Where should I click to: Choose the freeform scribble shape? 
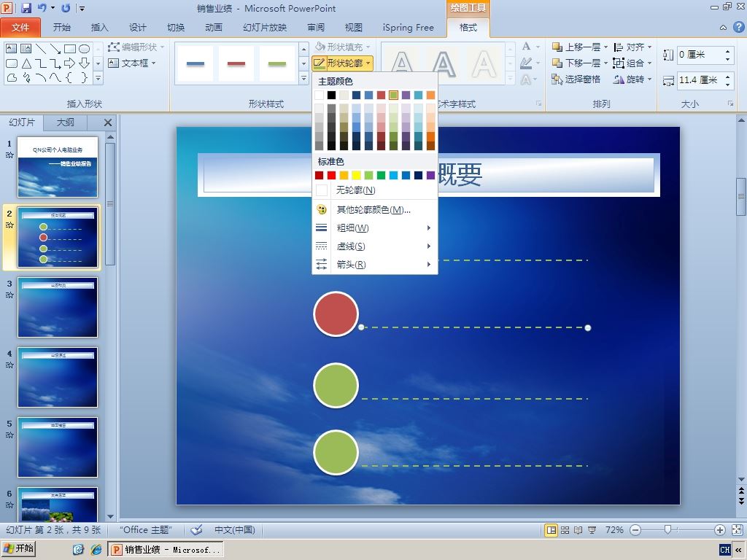(x=27, y=77)
